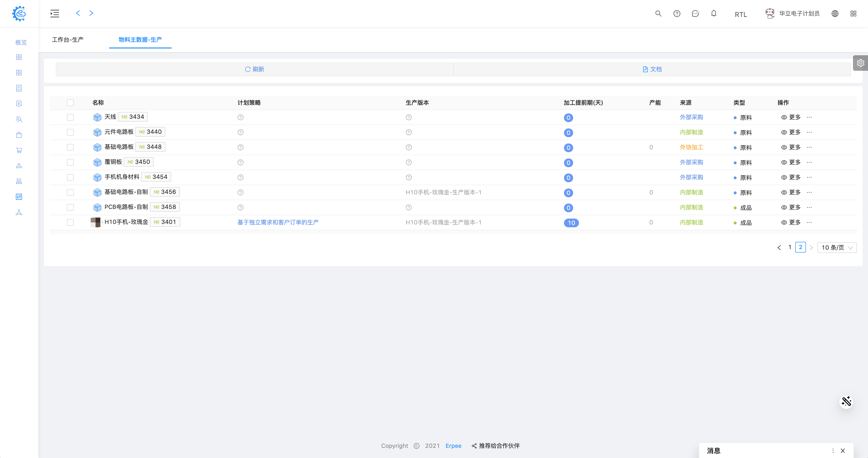Switch to the 工作台-生产 tab
The width and height of the screenshot is (868, 458).
(x=68, y=40)
